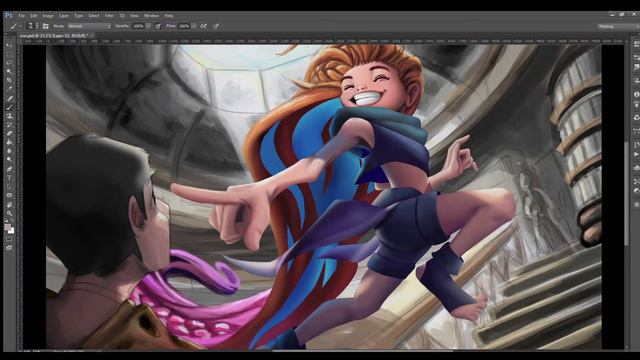Viewport: 640px width, 360px height.
Task: Open the Type menu
Action: point(79,16)
